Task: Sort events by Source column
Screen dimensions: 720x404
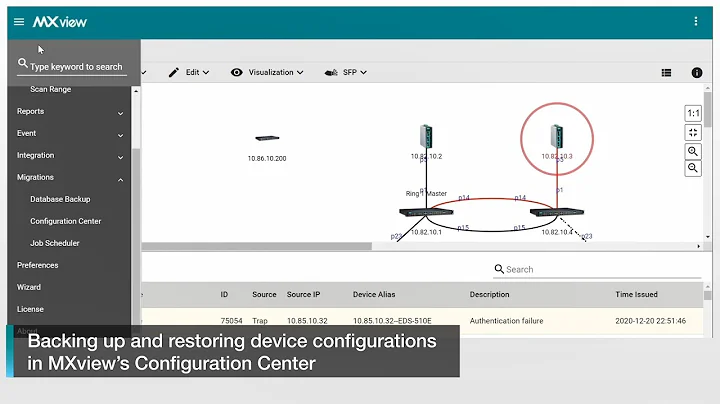Action: (x=264, y=294)
